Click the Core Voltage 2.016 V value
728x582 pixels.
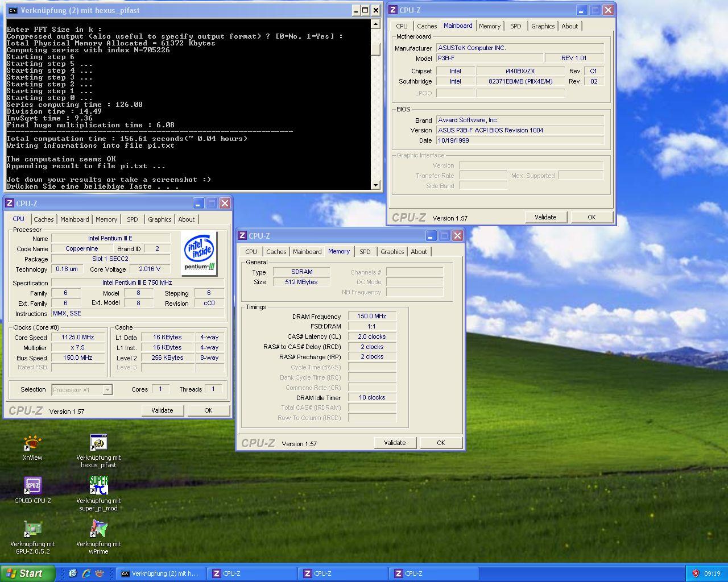(x=150, y=269)
